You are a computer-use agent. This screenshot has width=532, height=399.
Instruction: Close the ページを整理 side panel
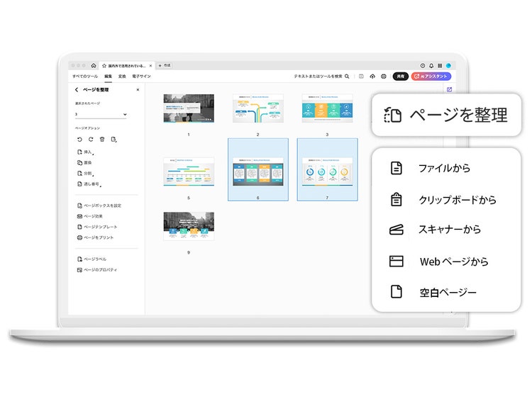pos(138,89)
